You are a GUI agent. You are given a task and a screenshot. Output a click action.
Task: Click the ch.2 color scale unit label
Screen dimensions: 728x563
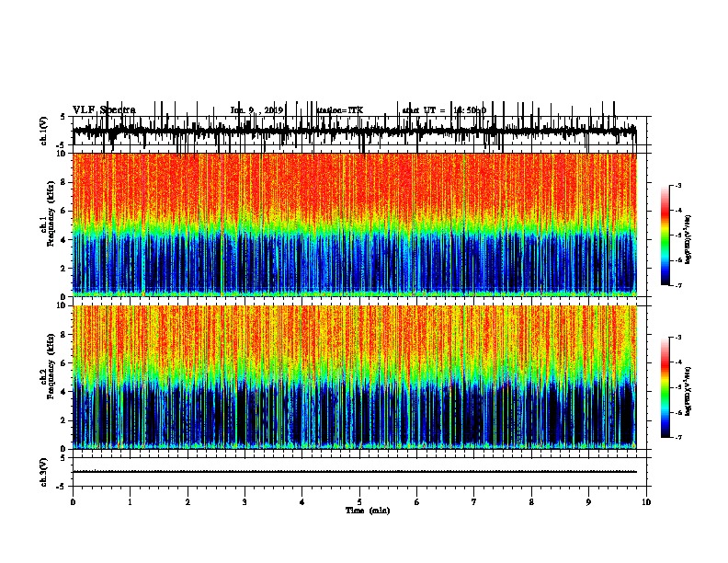pos(688,391)
